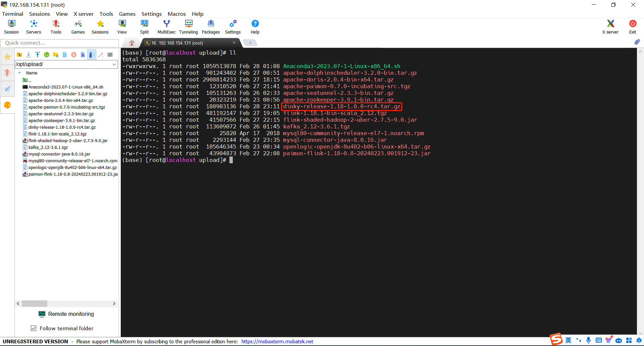Upload files to current SFTP folder

(38, 55)
